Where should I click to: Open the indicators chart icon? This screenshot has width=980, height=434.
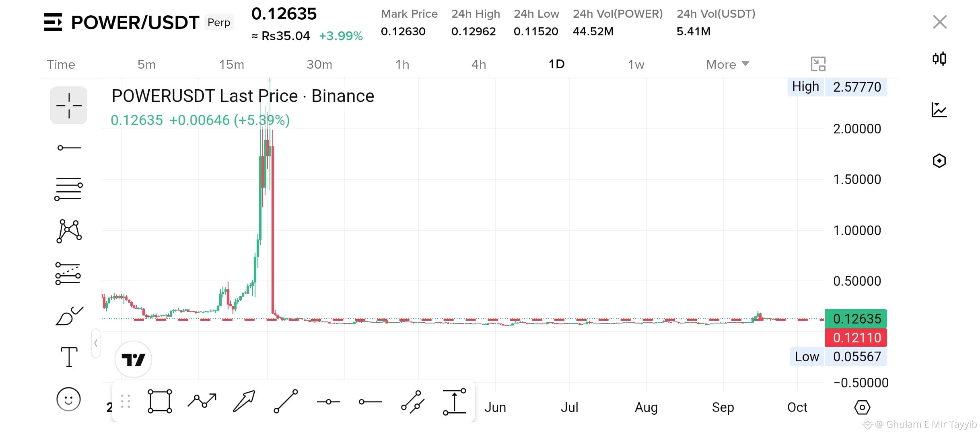[939, 110]
